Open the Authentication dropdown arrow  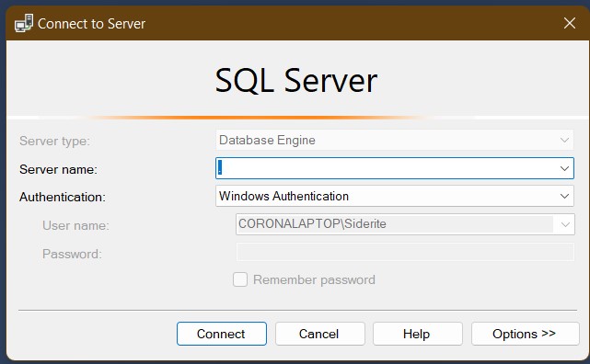564,196
